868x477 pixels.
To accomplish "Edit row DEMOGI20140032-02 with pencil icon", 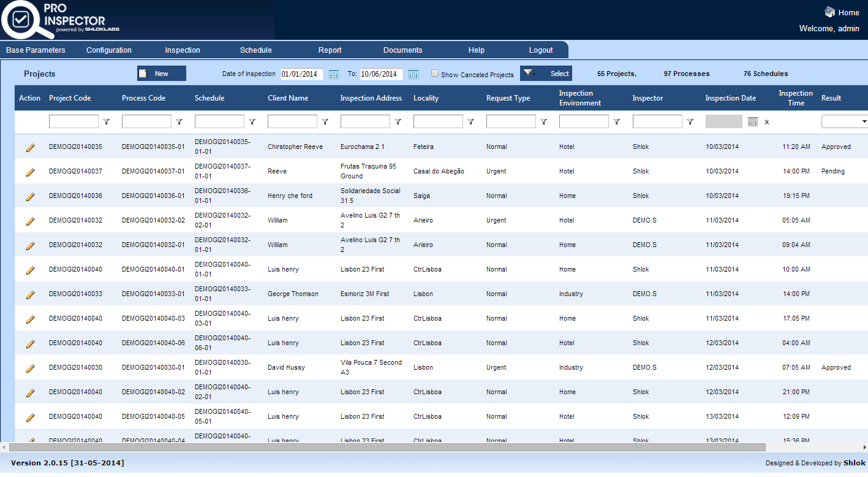I will [30, 221].
